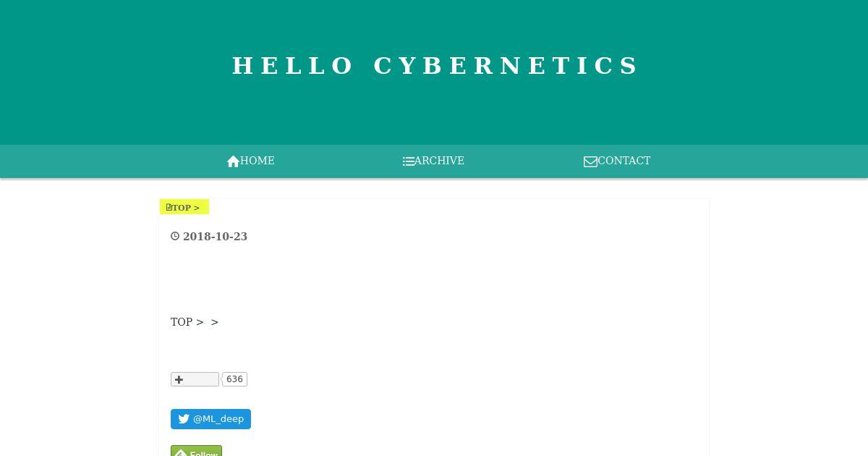Image resolution: width=868 pixels, height=456 pixels.
Task: Open the CONTACT navigation item
Action: (x=617, y=161)
